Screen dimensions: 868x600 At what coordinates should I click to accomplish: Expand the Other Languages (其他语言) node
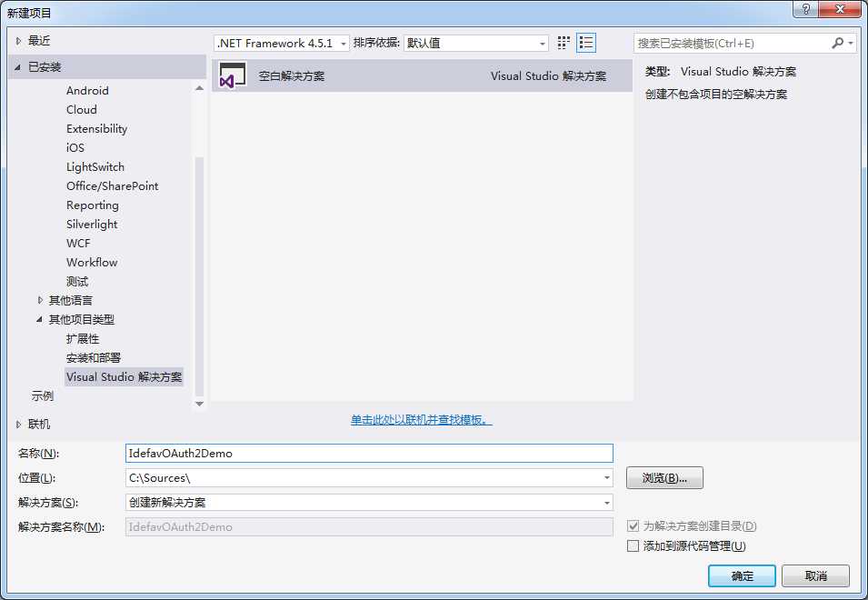40,300
